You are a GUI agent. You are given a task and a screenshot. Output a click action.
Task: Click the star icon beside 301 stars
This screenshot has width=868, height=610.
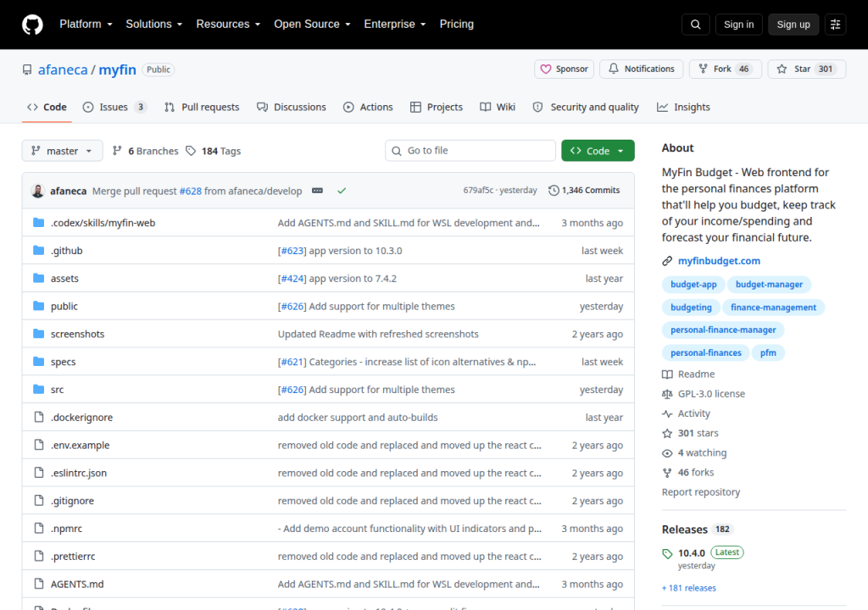[x=667, y=434]
